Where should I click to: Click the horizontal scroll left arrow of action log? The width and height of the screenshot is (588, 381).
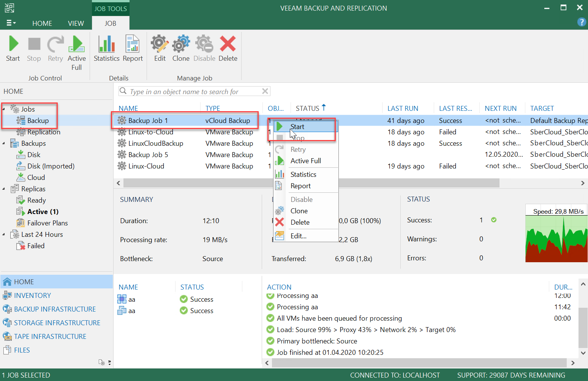pos(267,363)
